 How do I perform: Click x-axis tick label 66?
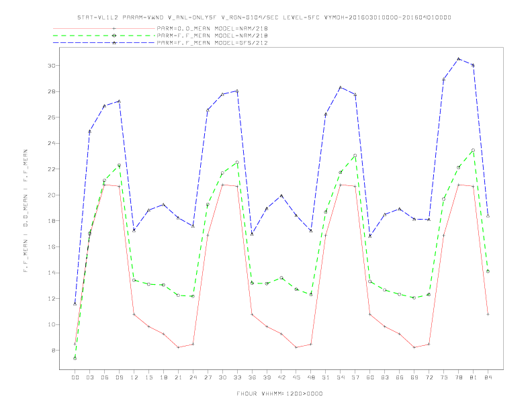[400, 377]
